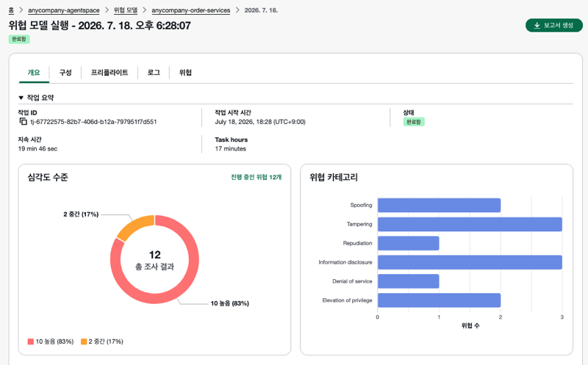Screen dimensions: 588x365
Task: Click the 12 총 조사 결과 donut center
Action: [154, 260]
